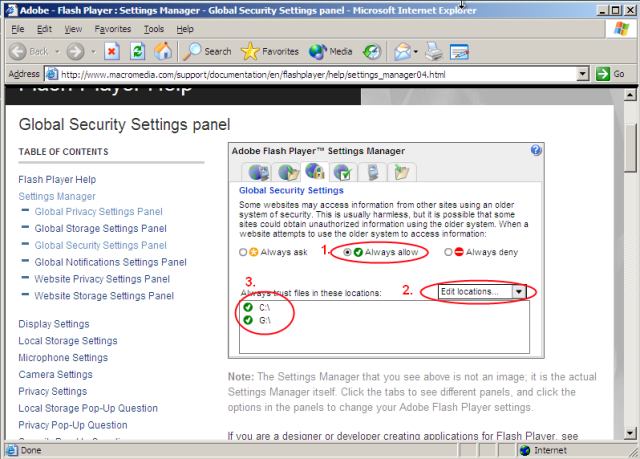Open the Edit locations dropdown
640x459 pixels.
coord(482,292)
